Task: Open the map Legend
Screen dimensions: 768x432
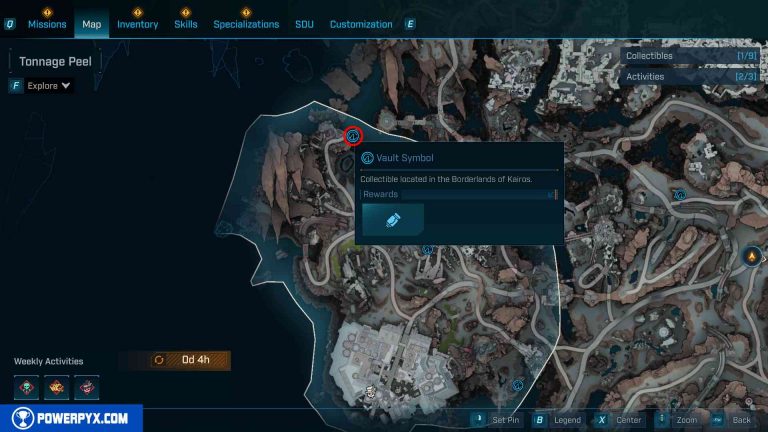Action: (x=567, y=420)
